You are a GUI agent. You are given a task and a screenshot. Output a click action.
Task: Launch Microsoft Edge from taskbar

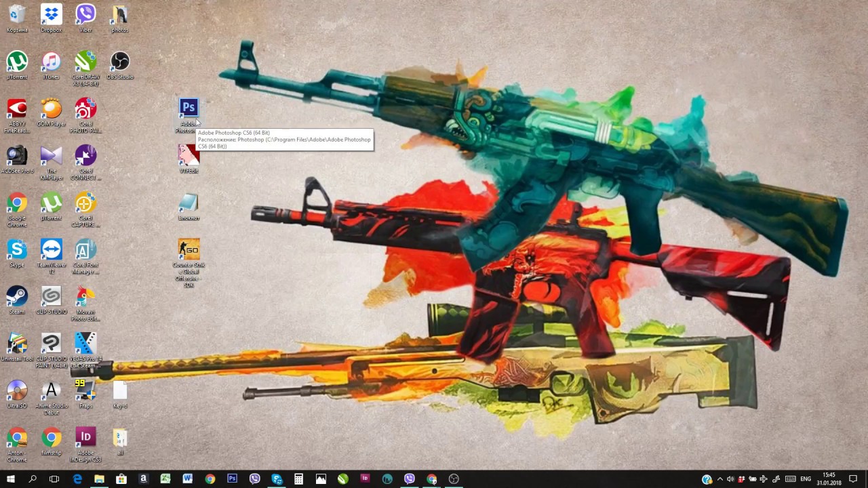coord(77,479)
